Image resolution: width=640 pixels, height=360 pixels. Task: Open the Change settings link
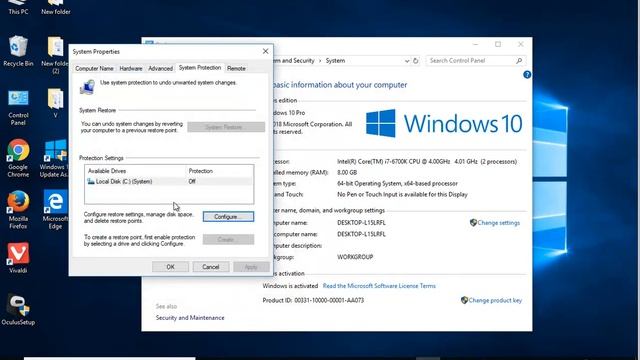coord(498,223)
